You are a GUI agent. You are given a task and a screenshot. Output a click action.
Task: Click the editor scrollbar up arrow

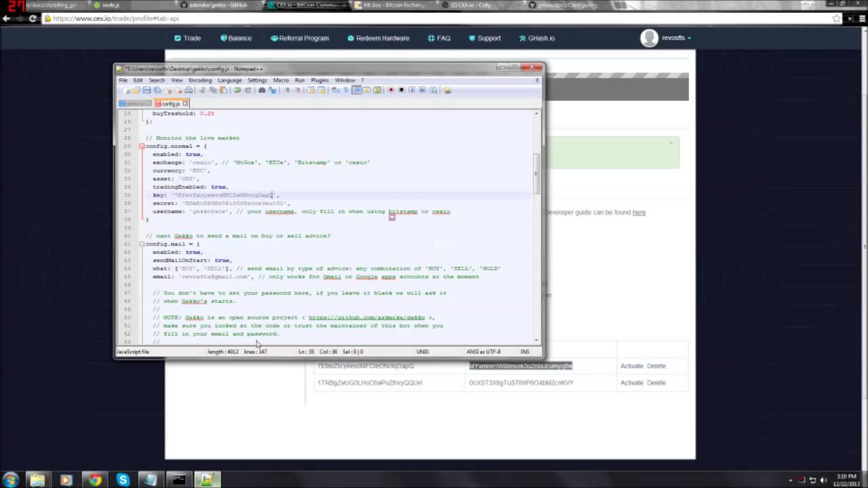[x=537, y=113]
